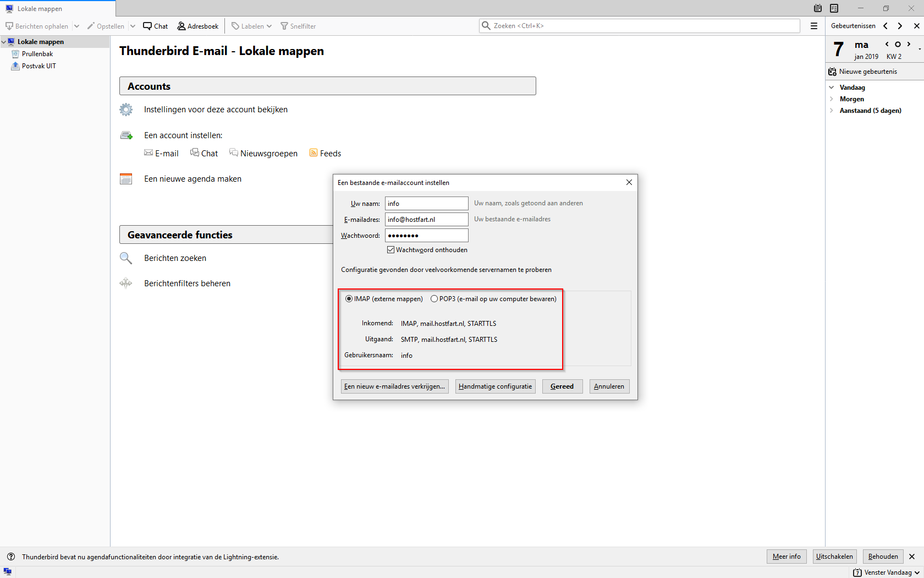Open the Venster Vandaag dropdown arrow
924x578 pixels.
coord(917,572)
